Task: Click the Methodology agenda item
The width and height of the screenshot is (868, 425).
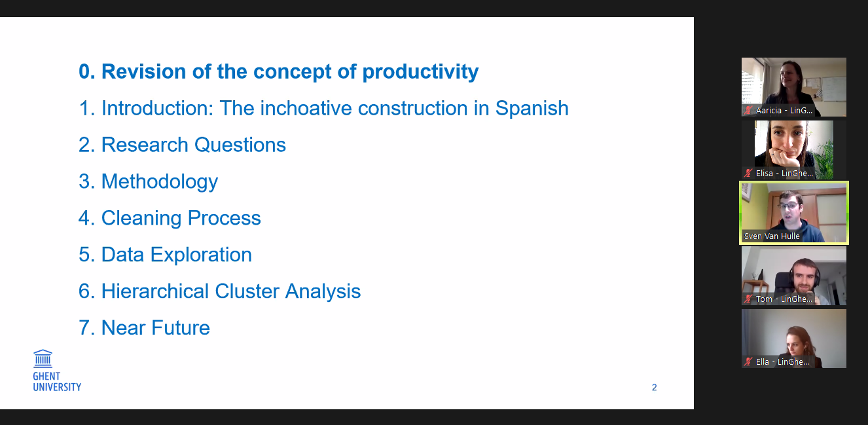Action: pos(148,181)
